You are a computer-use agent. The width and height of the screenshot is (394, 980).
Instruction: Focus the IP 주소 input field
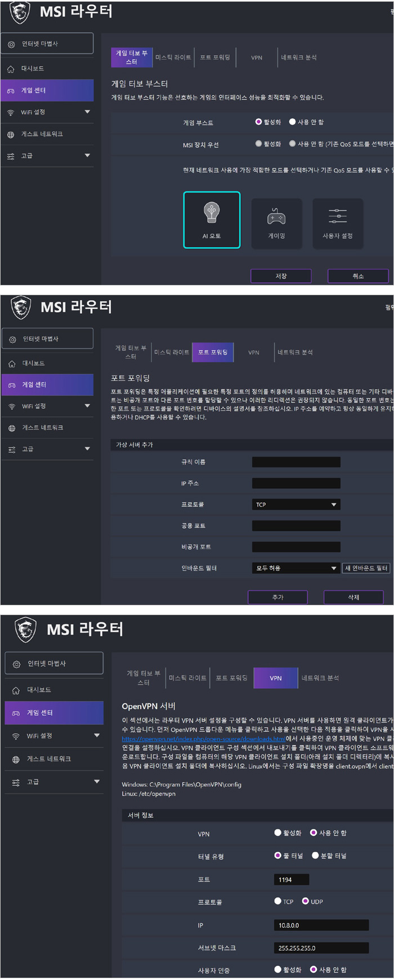pyautogui.click(x=296, y=483)
